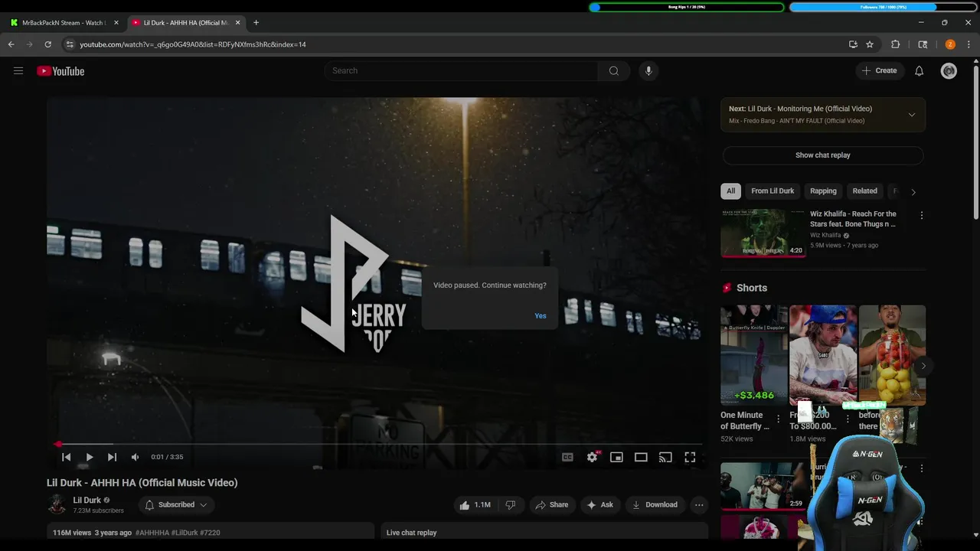Show chat replay
The width and height of the screenshot is (980, 551).
pyautogui.click(x=823, y=155)
